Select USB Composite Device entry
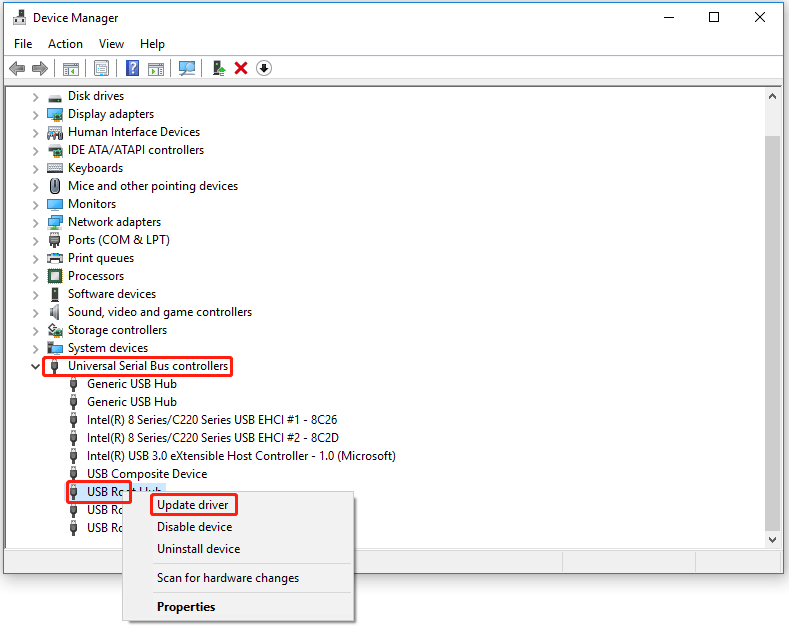Viewport: 789px width, 629px height. click(x=147, y=474)
